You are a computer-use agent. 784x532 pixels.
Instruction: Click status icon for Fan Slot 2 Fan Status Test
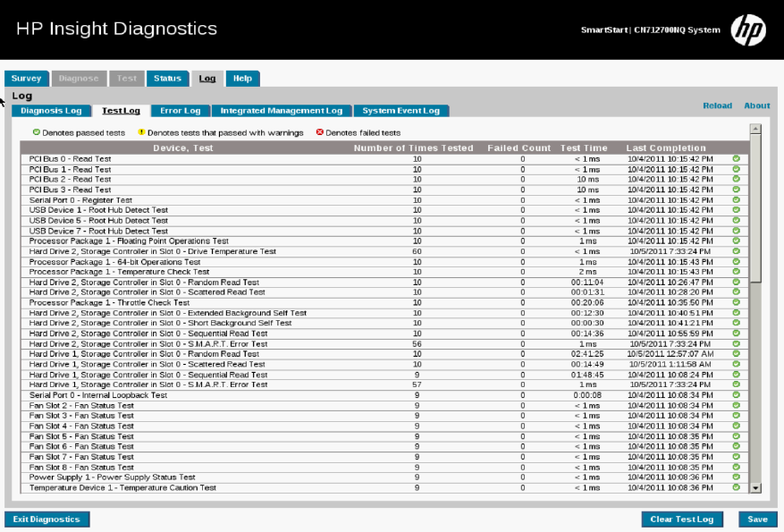(x=737, y=405)
